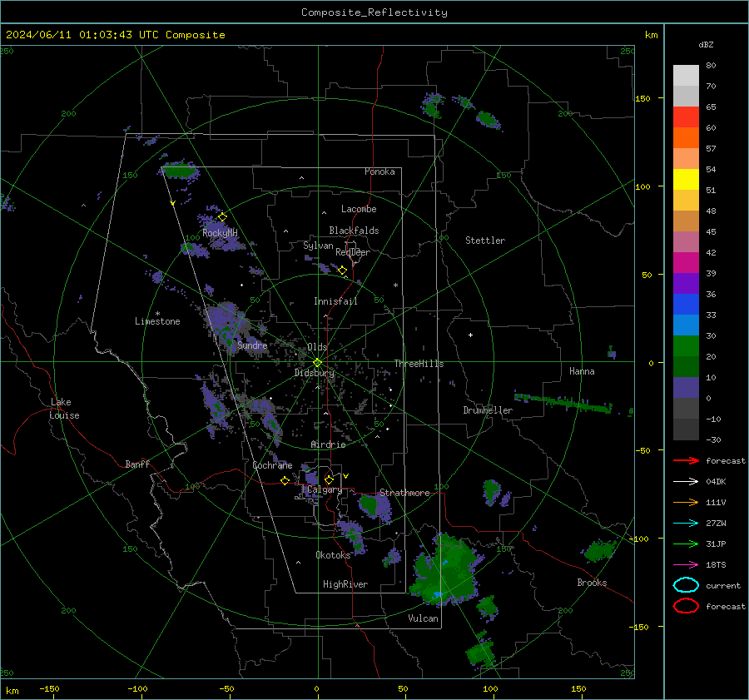Select the white 80 dBZ color swatch
This screenshot has width=749, height=700.
coord(686,76)
